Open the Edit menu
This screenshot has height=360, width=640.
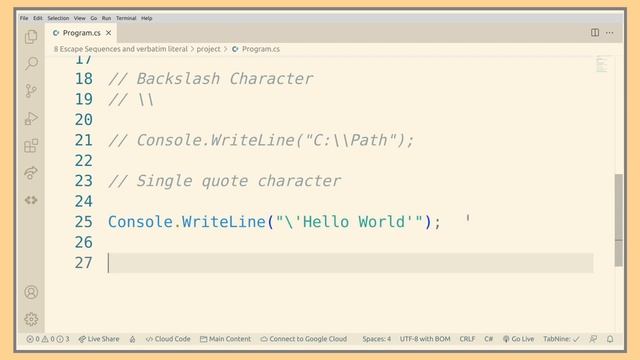click(x=38, y=18)
